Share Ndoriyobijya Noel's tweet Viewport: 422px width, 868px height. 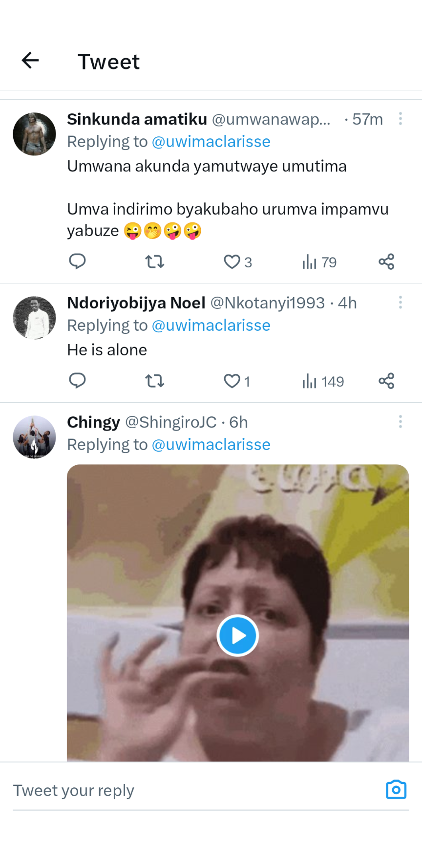[x=386, y=381]
